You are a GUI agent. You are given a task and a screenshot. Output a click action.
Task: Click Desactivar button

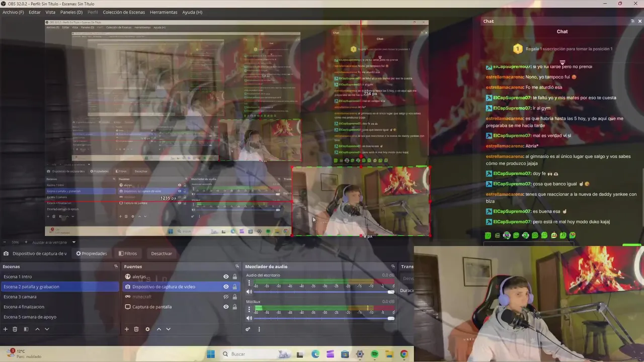tap(162, 253)
